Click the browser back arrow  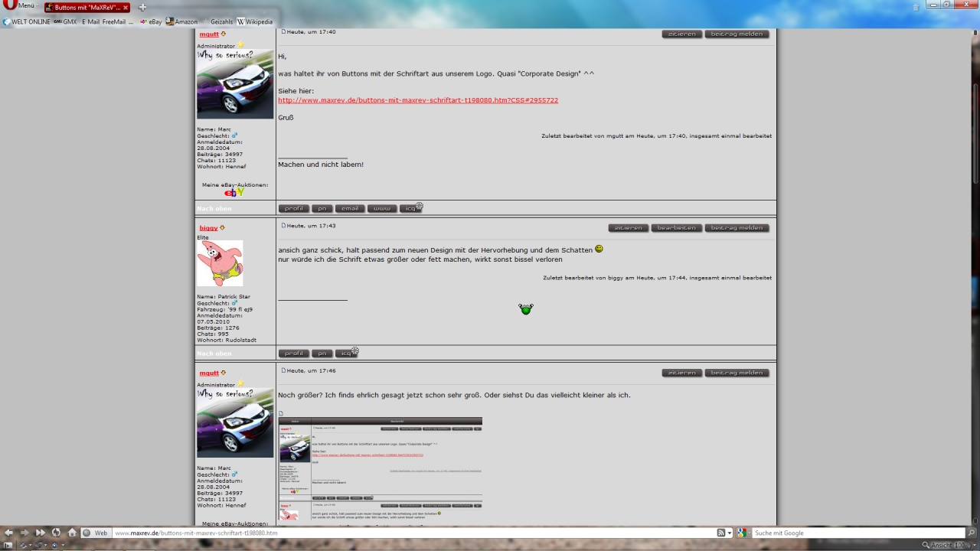click(x=9, y=533)
